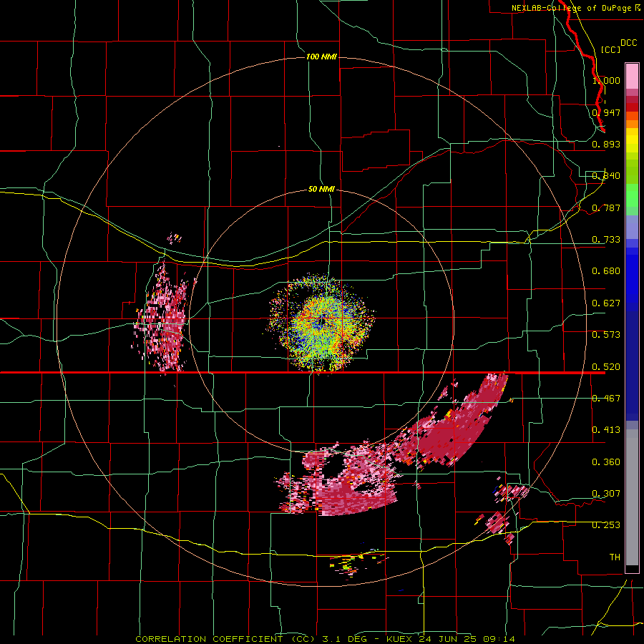Select the 50 NMI range ring label

[321, 189]
